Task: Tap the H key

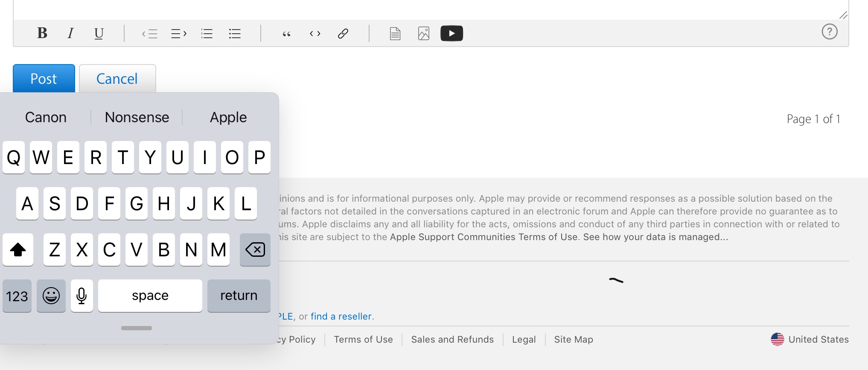Action: [164, 203]
